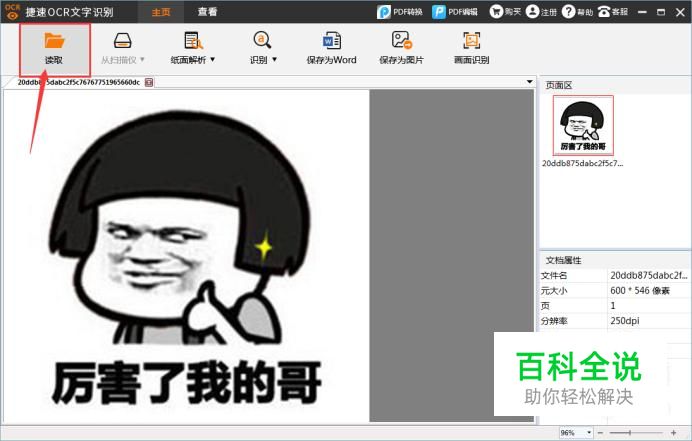Click the 购买 shopping cart icon
692x441 pixels.
coord(496,11)
